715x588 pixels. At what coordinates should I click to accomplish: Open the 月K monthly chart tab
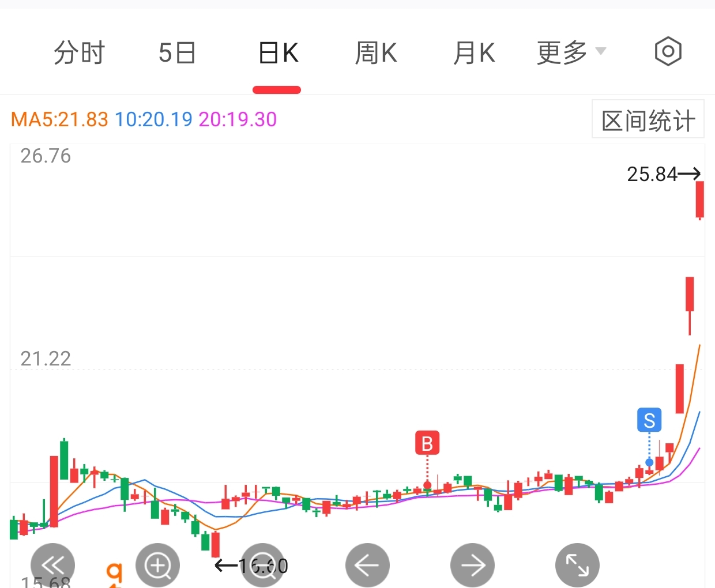pyautogui.click(x=474, y=53)
